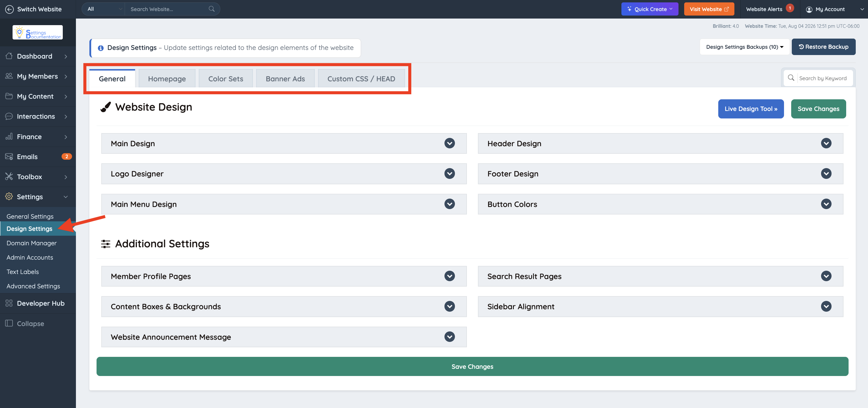868x408 pixels.
Task: Open the Quick Create dropdown
Action: click(x=650, y=9)
